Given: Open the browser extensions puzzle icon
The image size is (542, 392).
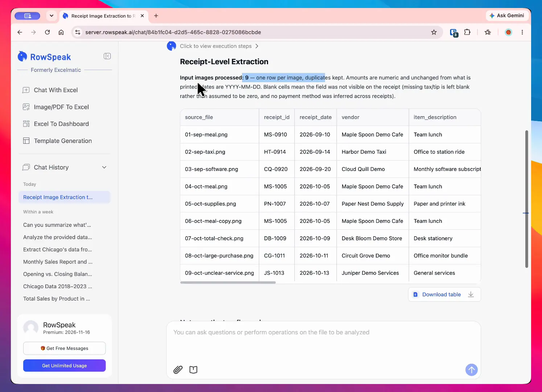Looking at the screenshot, I should click(x=467, y=32).
